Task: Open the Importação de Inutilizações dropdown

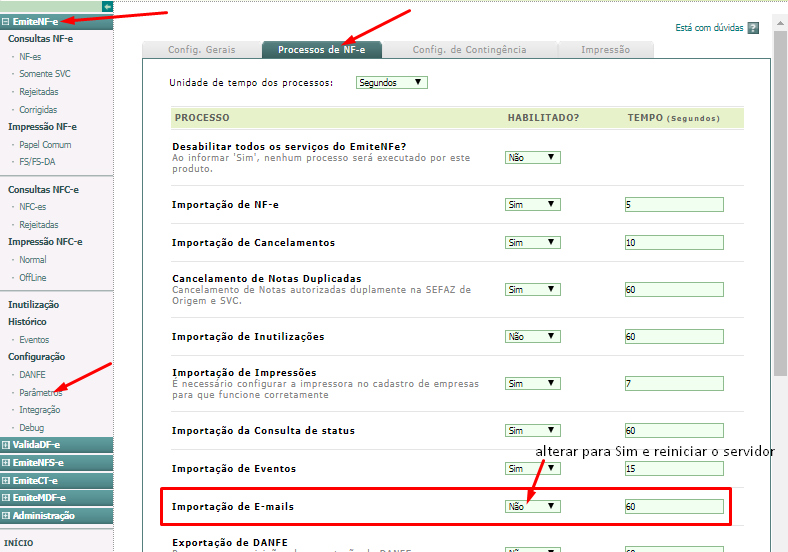Action: tap(533, 337)
